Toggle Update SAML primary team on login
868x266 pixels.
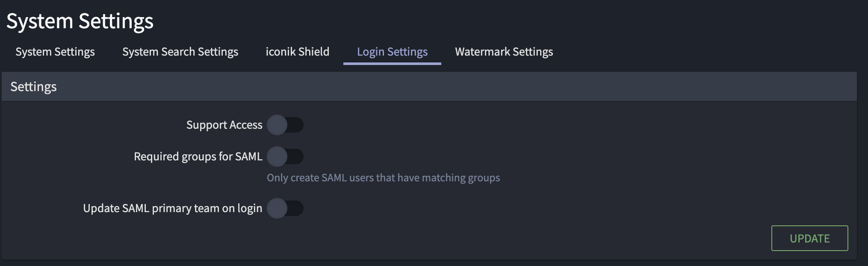pyautogui.click(x=286, y=209)
